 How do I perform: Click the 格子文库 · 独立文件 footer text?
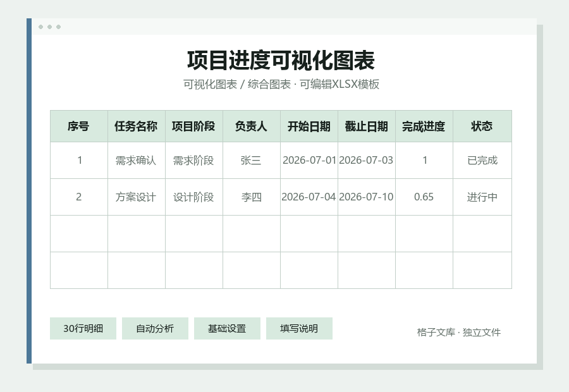(459, 332)
